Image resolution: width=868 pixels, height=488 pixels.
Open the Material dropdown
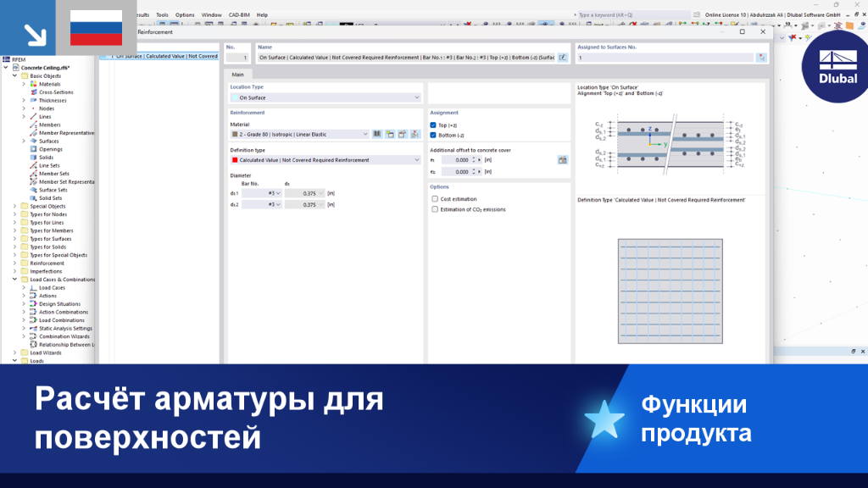pos(299,135)
